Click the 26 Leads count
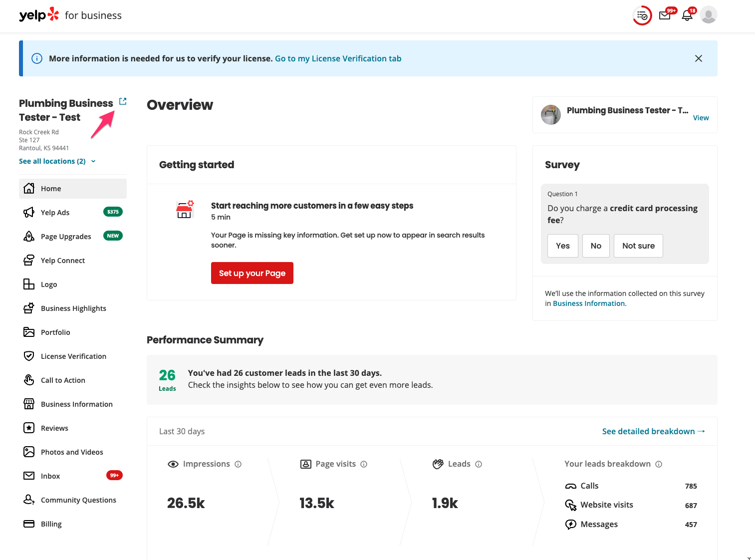Screen dimensions: 755x560 click(x=167, y=380)
